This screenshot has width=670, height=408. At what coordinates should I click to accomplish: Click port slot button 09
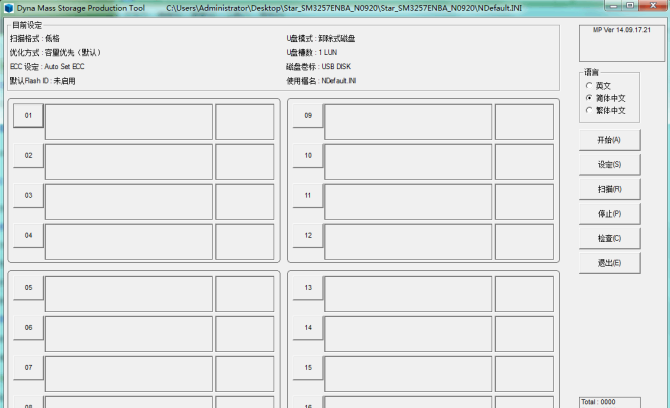coord(308,116)
